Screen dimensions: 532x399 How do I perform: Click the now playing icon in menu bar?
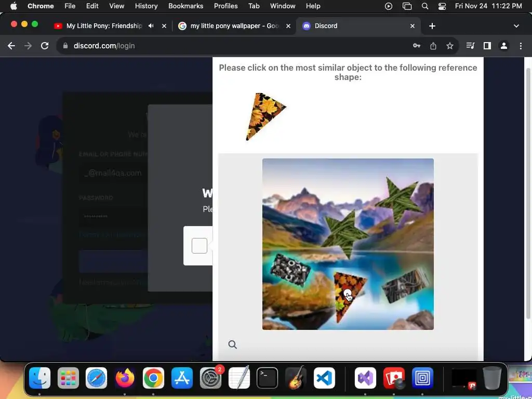[389, 6]
